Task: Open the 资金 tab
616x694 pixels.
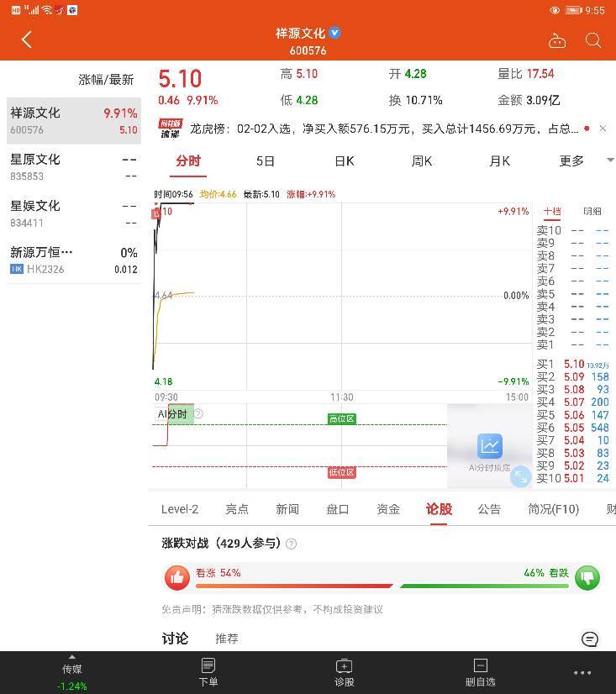Action: [x=388, y=509]
